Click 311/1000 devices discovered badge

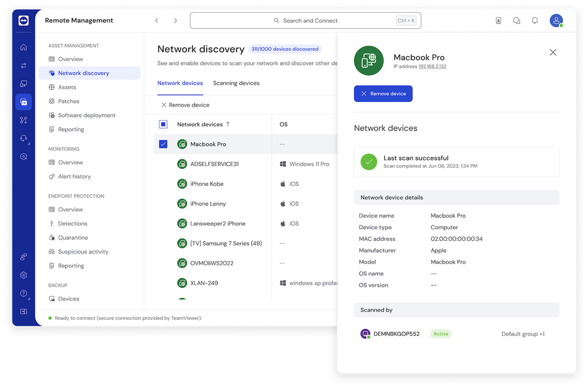[285, 49]
